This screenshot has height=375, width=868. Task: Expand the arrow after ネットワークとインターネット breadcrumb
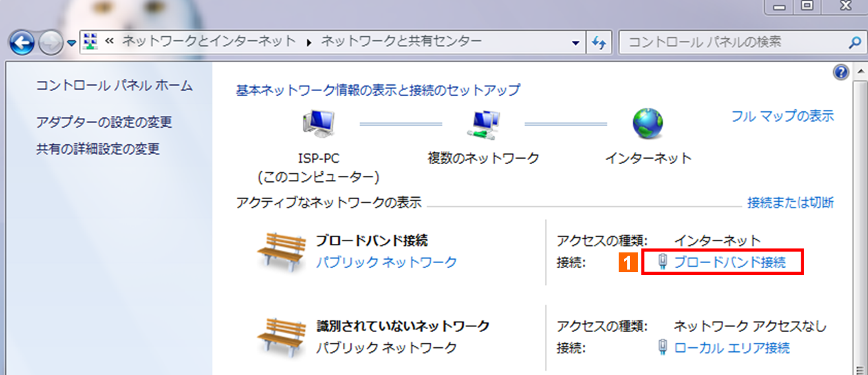309,42
